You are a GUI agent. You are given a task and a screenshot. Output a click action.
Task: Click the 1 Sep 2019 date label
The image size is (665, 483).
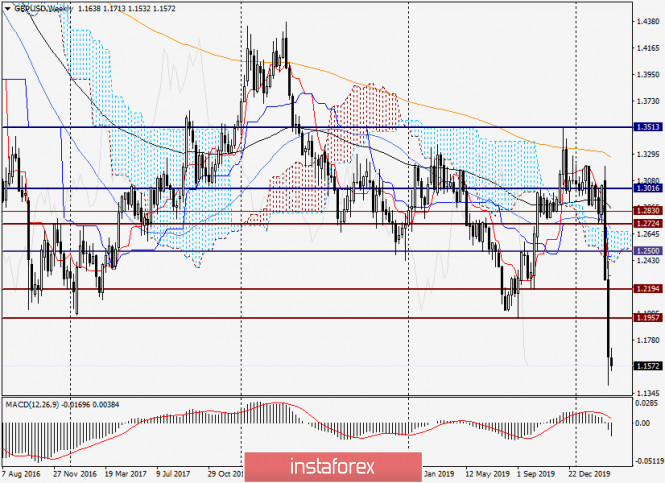tap(536, 474)
